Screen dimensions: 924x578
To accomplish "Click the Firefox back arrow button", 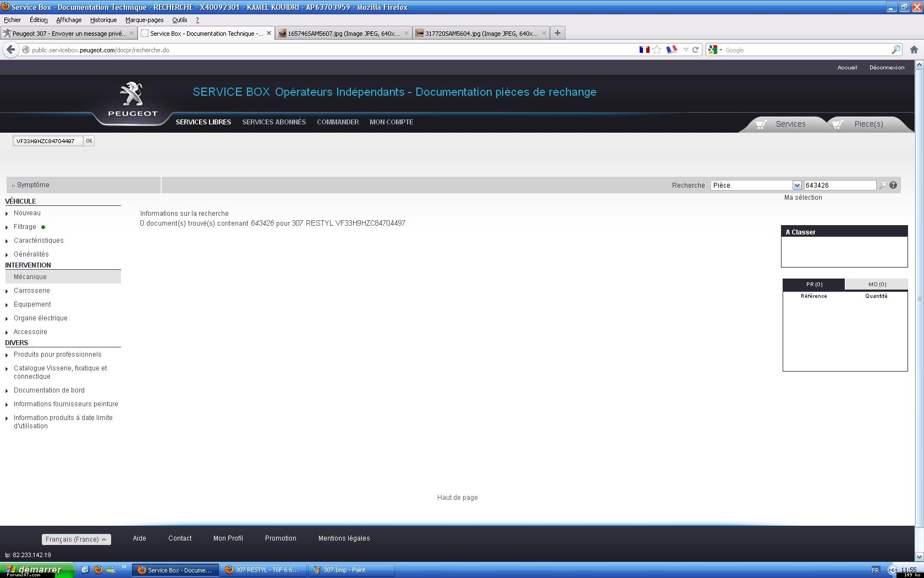I will 10,50.
